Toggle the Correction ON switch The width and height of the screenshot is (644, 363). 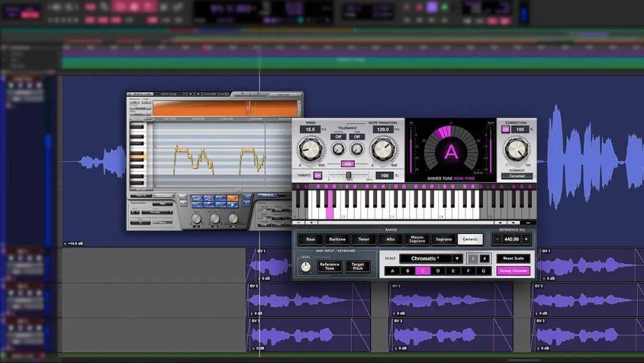(505, 130)
